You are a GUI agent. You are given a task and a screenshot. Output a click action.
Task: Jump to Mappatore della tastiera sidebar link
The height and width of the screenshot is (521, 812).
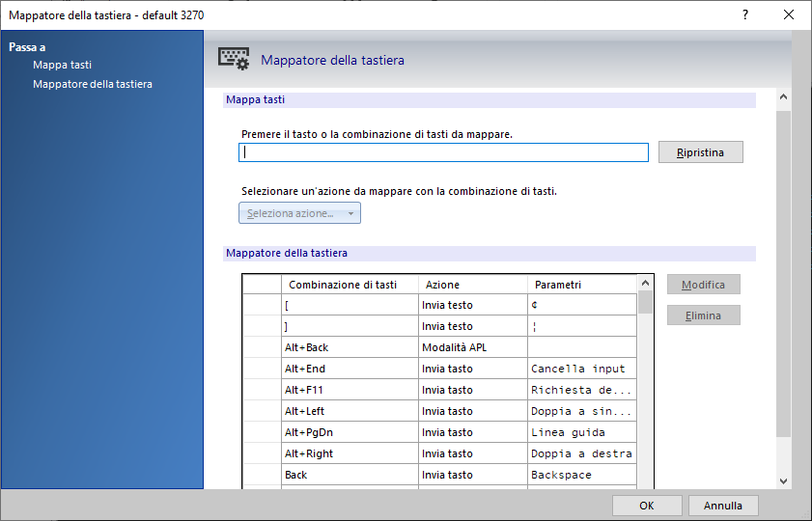[x=92, y=84]
